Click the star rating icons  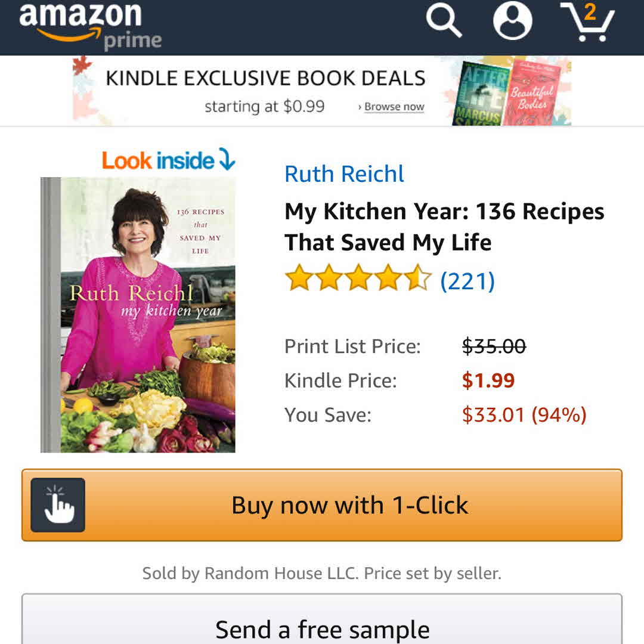(x=358, y=278)
